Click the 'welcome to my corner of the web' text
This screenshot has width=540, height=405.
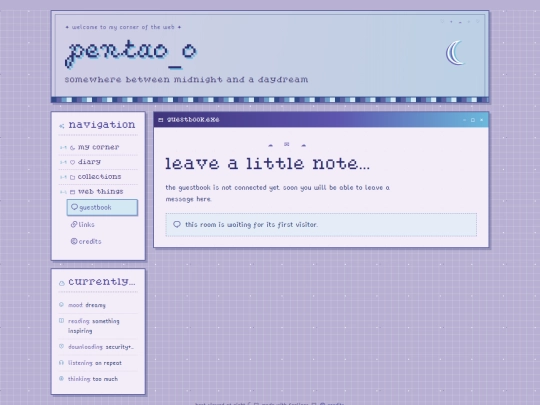[123, 27]
